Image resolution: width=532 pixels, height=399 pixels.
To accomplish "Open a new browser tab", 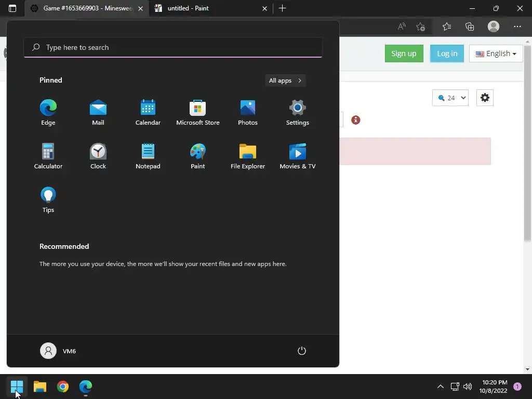I will pyautogui.click(x=282, y=8).
